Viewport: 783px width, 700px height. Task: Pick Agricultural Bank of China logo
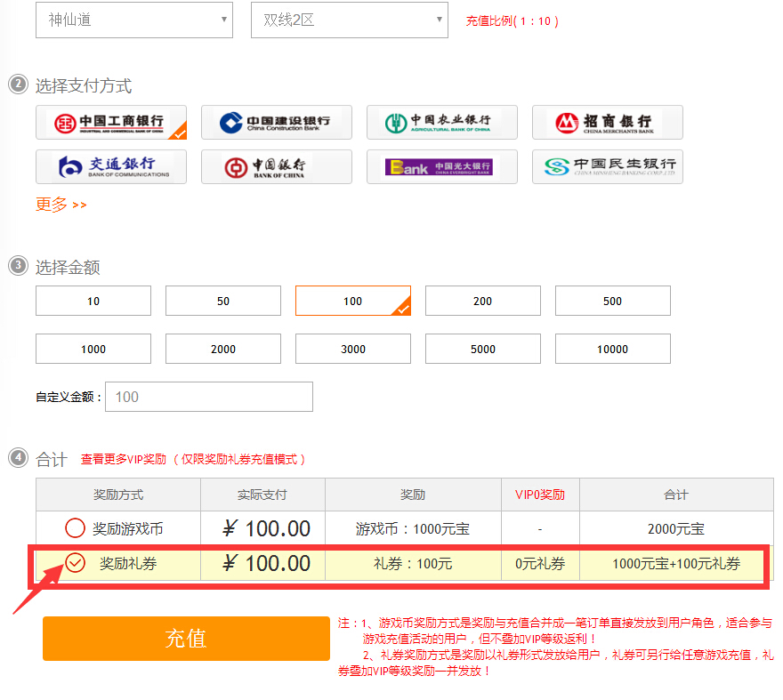click(x=441, y=123)
